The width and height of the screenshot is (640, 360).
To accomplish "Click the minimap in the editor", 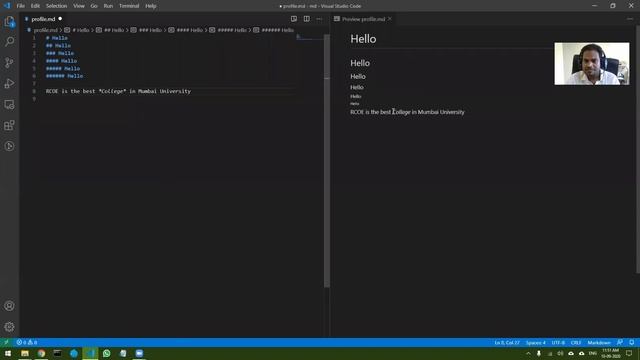I will point(310,38).
